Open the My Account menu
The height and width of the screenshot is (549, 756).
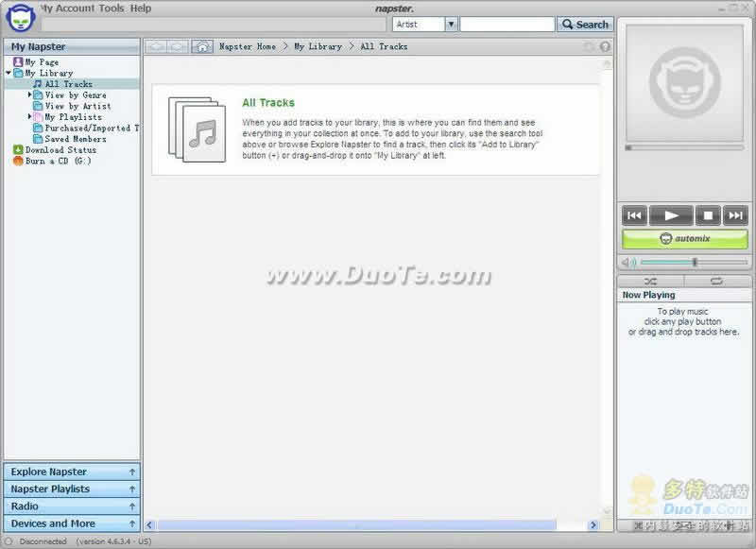[67, 9]
